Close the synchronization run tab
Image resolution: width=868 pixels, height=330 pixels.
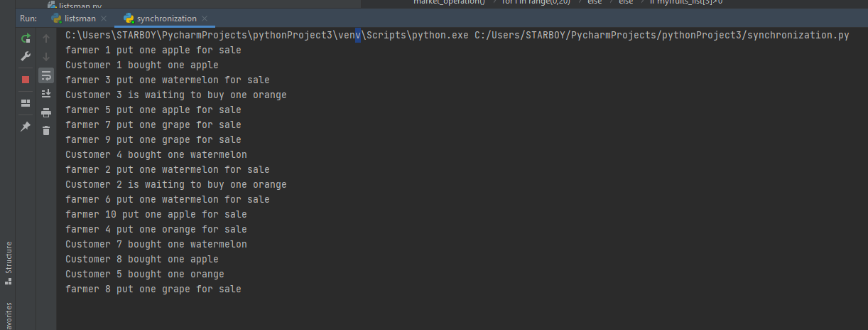(x=205, y=18)
